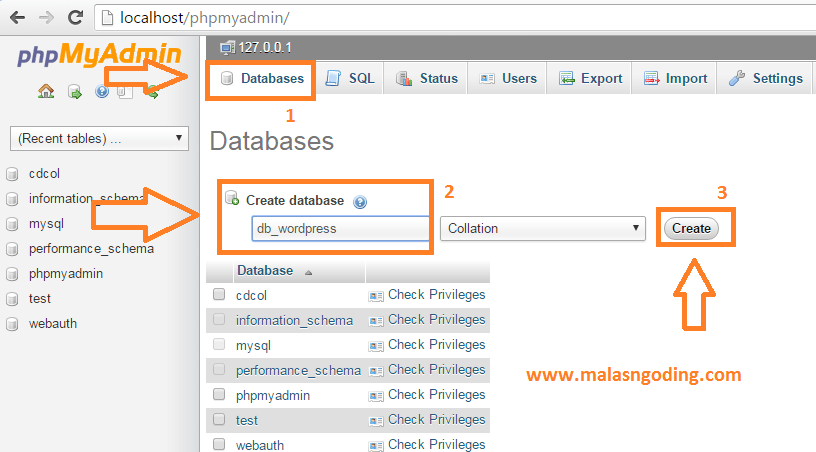Image resolution: width=816 pixels, height=452 pixels.
Task: Open the Collation dropdown
Action: (543, 228)
